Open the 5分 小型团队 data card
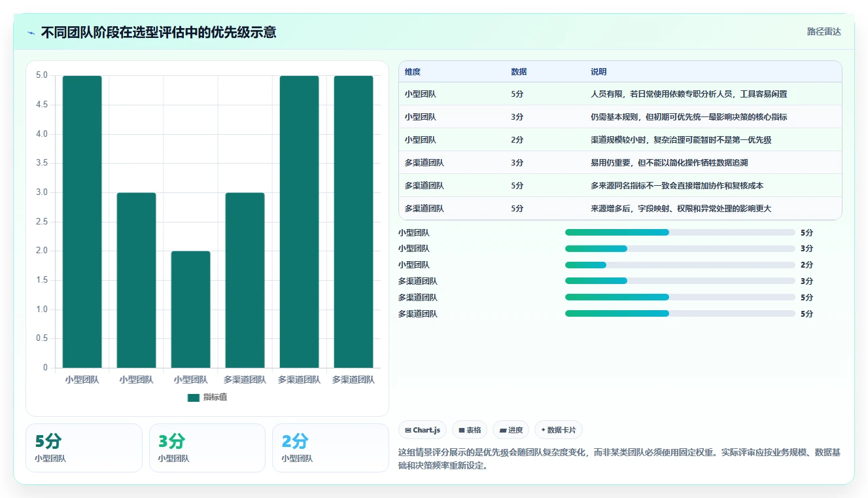Image resolution: width=868 pixels, height=498 pixels. (x=84, y=448)
